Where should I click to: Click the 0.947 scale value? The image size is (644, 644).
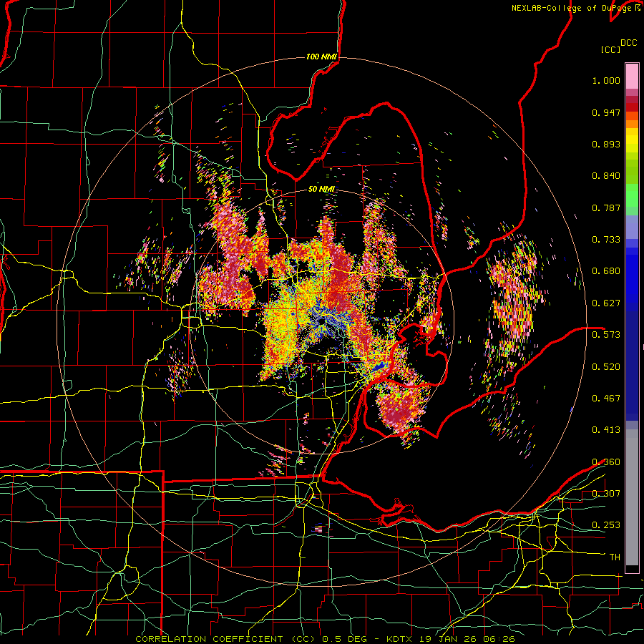(606, 112)
